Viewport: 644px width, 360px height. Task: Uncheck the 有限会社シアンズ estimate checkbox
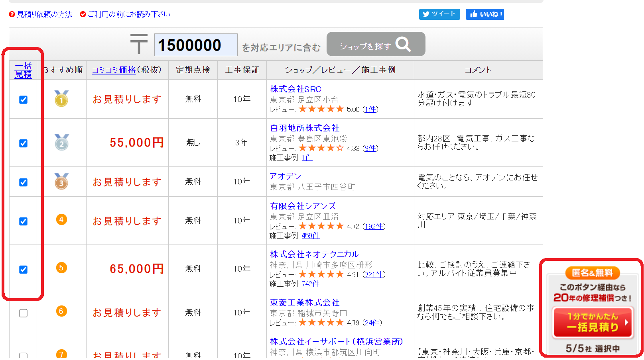click(24, 221)
